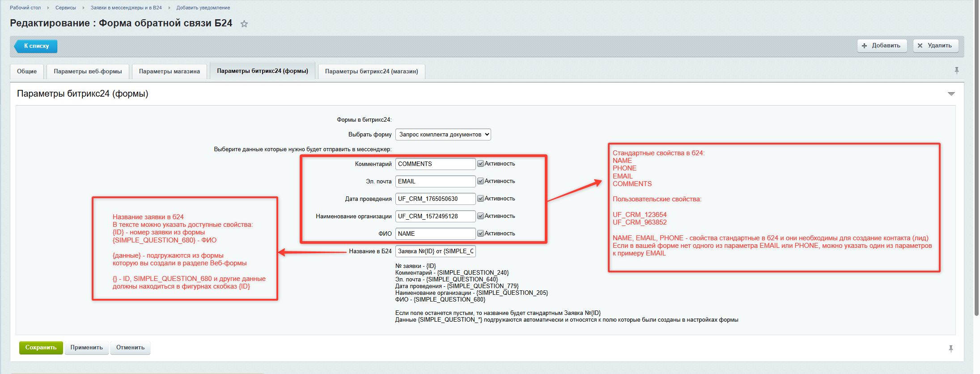980x374 pixels.
Task: Click the plus Добавить button
Action: tap(882, 46)
